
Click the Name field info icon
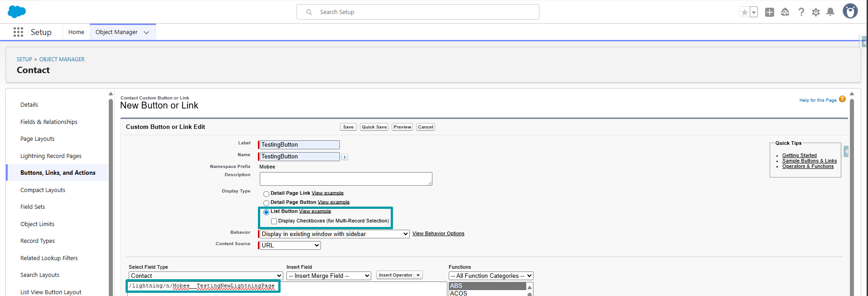coord(344,157)
